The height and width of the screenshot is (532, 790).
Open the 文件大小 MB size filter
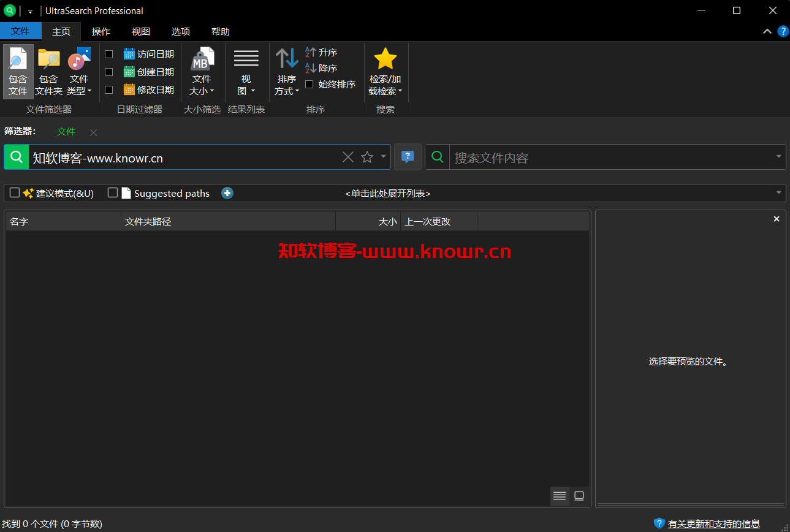tap(202, 72)
